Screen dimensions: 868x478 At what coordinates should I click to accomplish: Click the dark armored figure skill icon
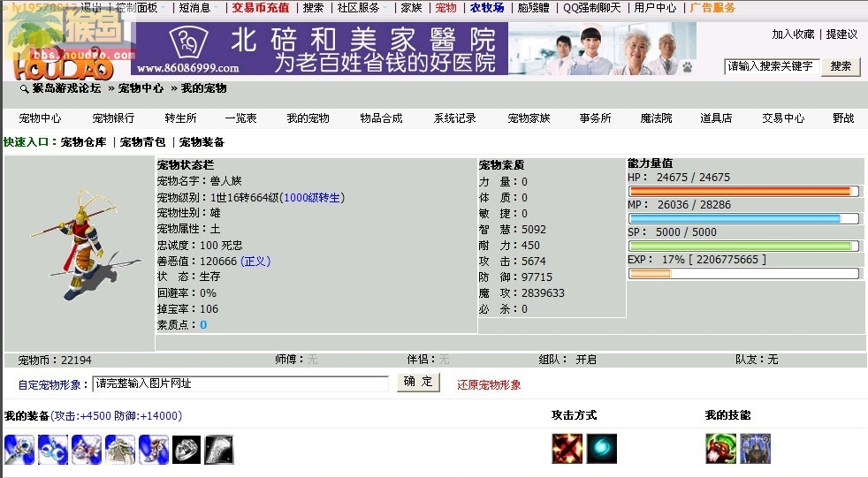(755, 449)
